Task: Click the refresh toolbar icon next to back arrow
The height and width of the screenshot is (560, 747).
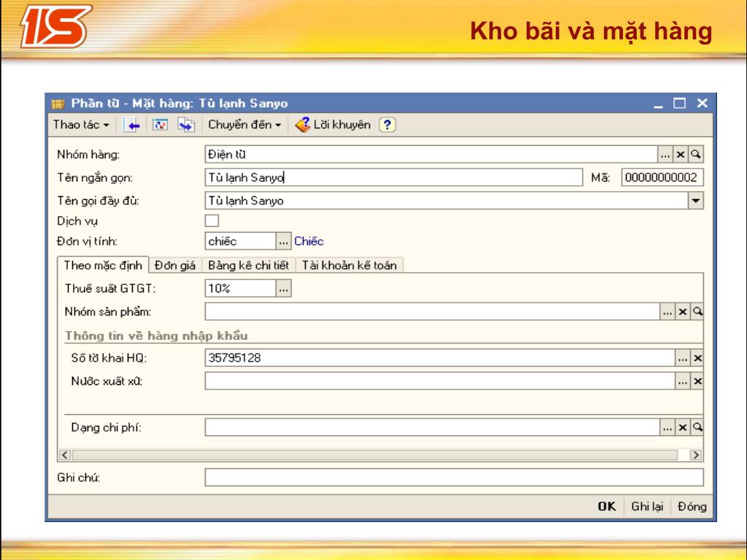Action: [x=160, y=125]
